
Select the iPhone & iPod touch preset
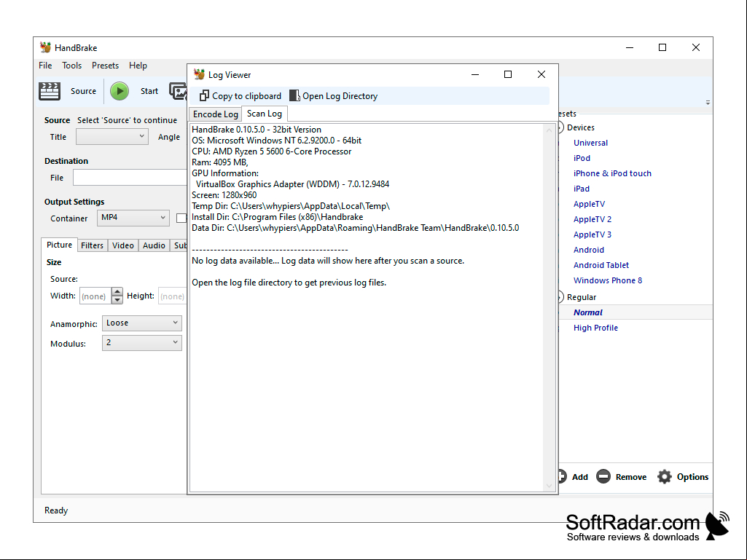click(612, 173)
